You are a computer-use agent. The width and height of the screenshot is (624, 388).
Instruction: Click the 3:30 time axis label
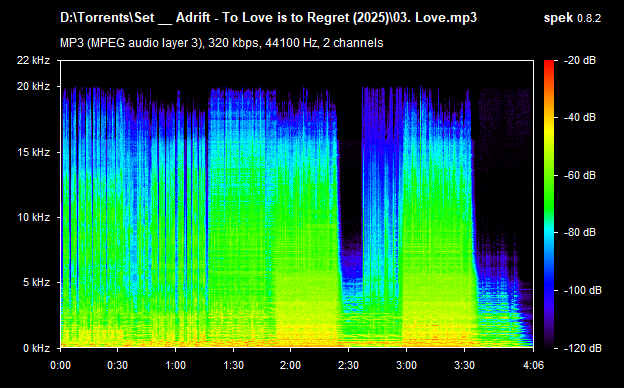pos(464,365)
